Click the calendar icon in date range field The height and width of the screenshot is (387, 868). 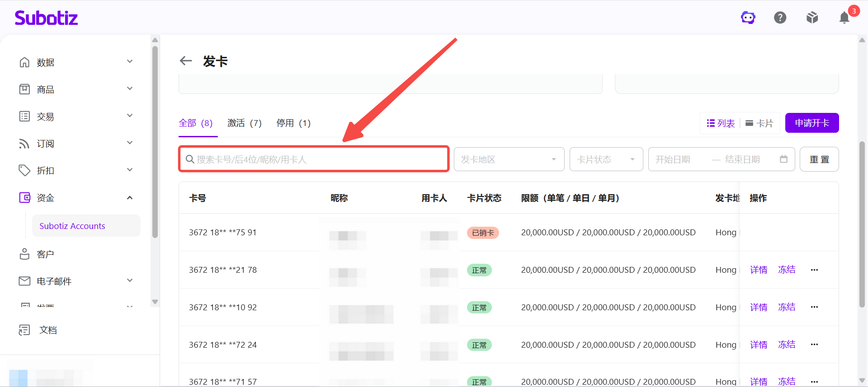pos(783,159)
